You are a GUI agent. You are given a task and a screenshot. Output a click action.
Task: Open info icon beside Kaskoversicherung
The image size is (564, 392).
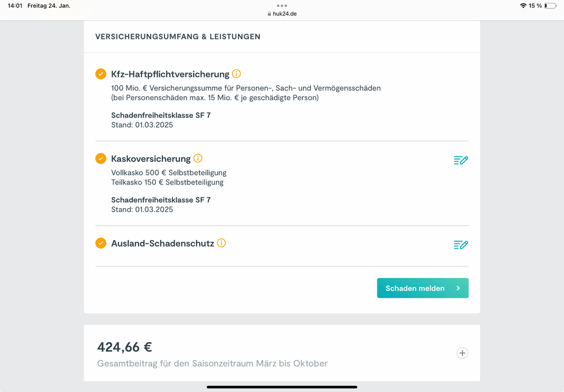198,158
